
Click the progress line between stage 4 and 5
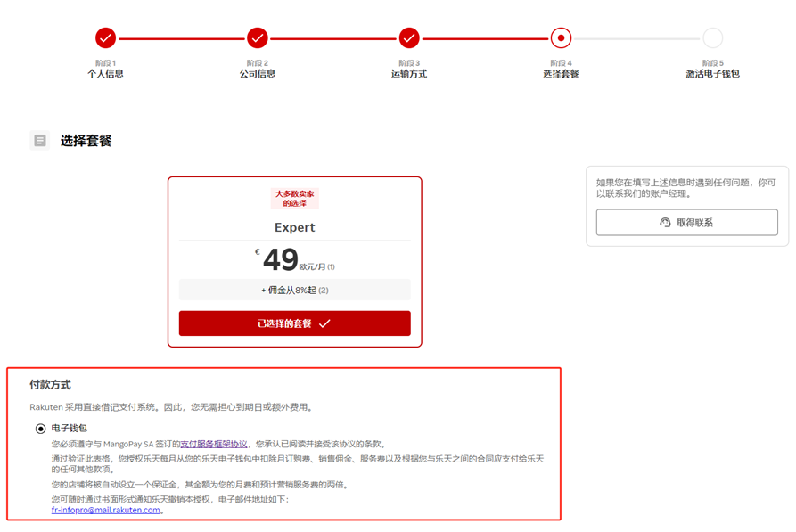tap(636, 38)
